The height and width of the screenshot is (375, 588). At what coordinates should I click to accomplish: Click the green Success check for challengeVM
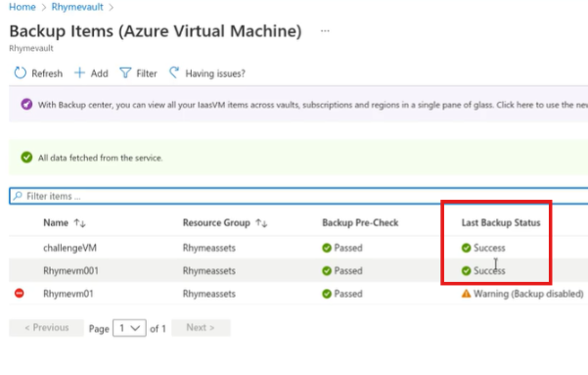tap(466, 248)
